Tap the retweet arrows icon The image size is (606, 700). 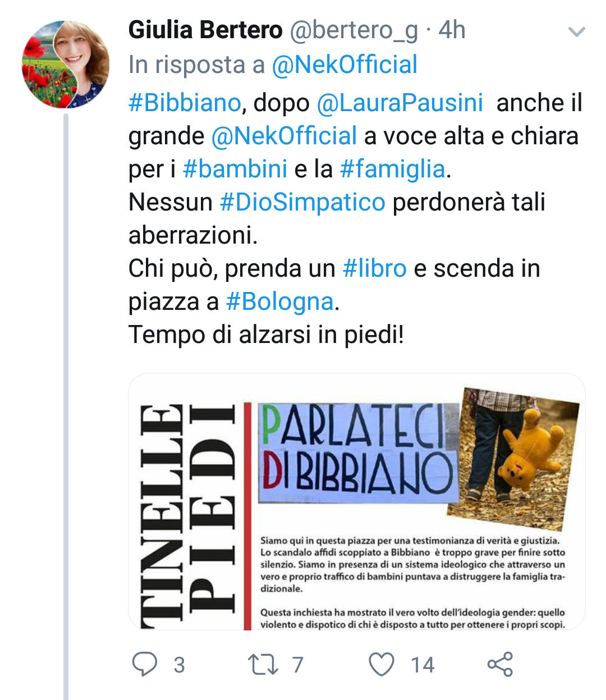pyautogui.click(x=263, y=665)
